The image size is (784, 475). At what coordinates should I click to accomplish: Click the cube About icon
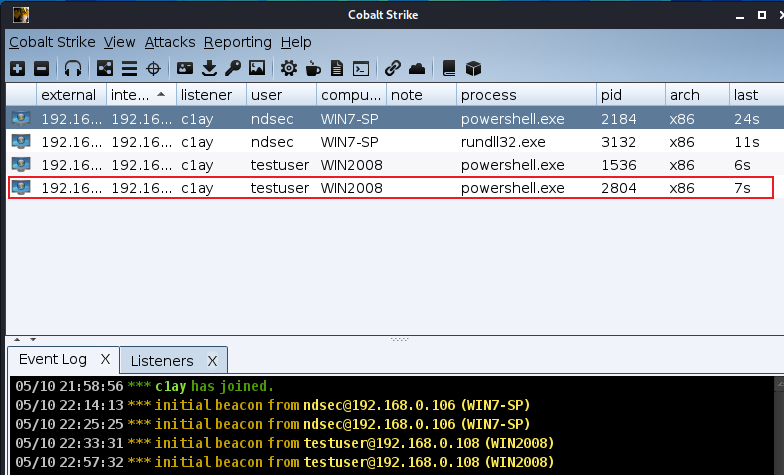473,68
